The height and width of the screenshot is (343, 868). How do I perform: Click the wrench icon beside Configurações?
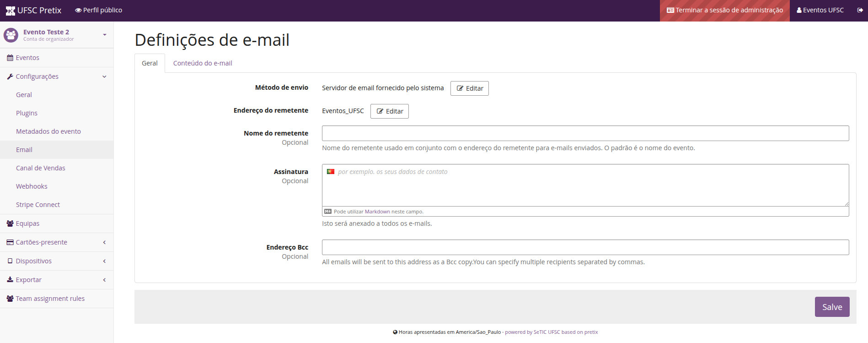pyautogui.click(x=10, y=76)
